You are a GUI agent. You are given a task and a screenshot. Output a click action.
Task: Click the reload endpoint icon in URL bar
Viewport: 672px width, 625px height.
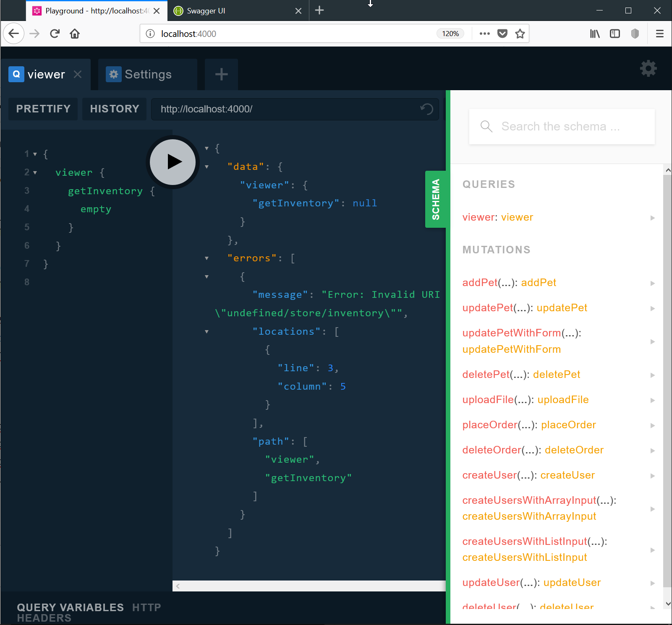[x=426, y=109]
